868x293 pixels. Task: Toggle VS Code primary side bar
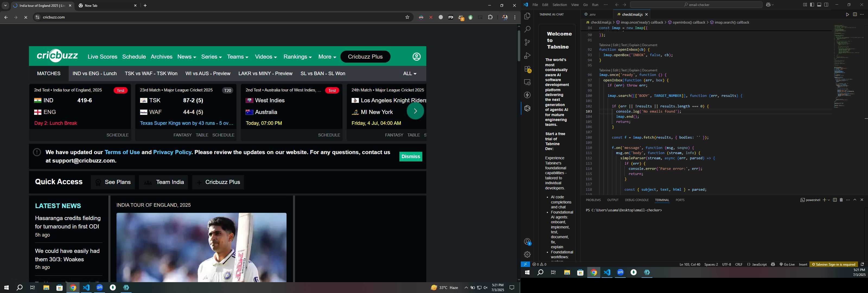[x=812, y=5]
